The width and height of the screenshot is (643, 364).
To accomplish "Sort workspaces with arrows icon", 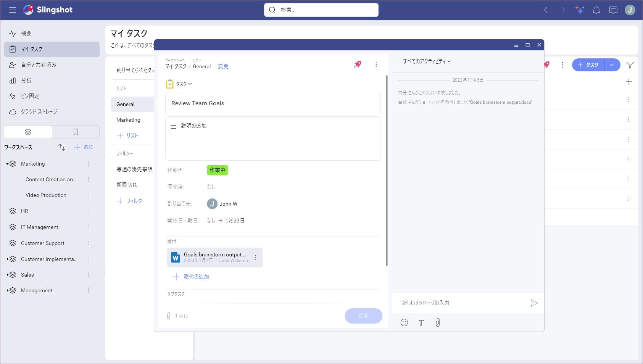I will (62, 147).
